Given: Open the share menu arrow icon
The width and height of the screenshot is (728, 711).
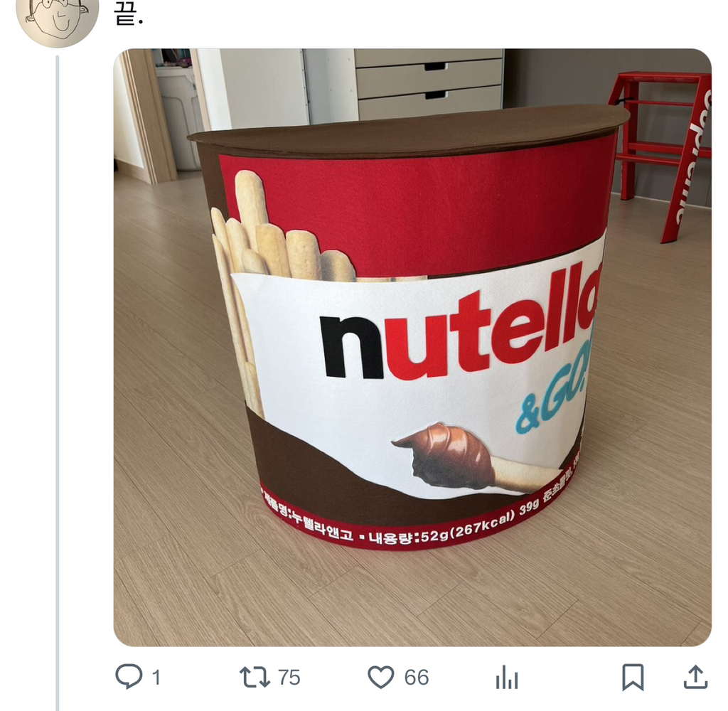Looking at the screenshot, I should point(695,676).
